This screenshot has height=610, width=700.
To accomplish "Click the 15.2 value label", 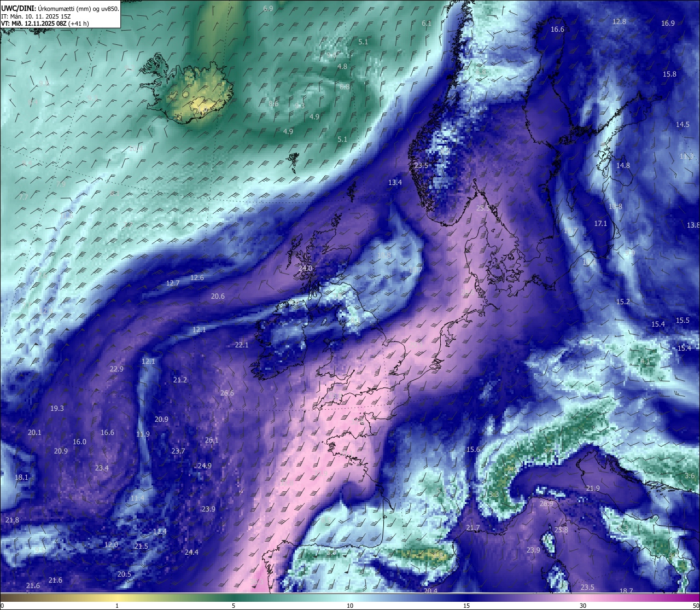I will [x=623, y=302].
